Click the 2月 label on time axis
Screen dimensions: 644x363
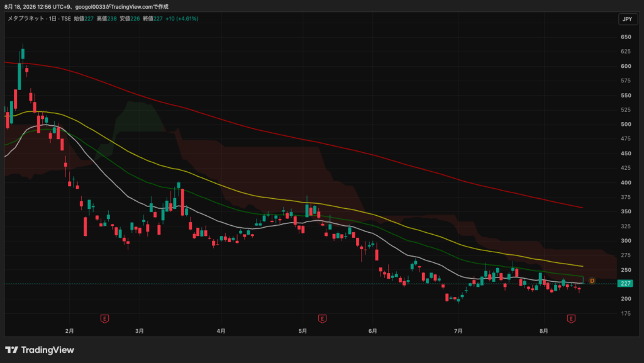[x=69, y=331]
